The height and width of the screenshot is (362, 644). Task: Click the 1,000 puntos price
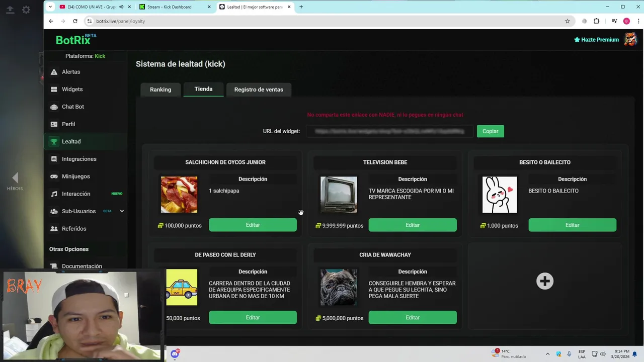pos(499,226)
